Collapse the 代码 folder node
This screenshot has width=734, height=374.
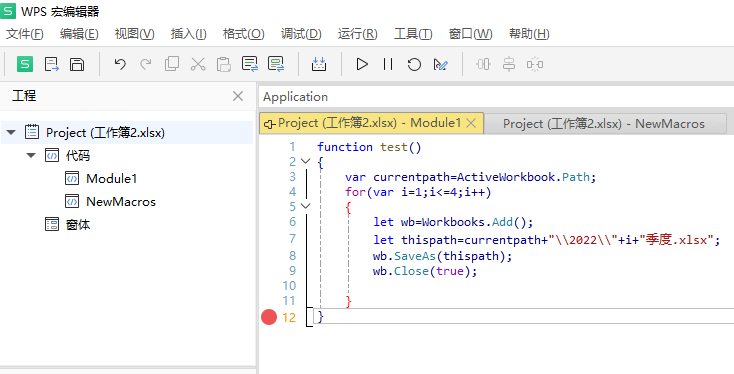pyautogui.click(x=31, y=155)
